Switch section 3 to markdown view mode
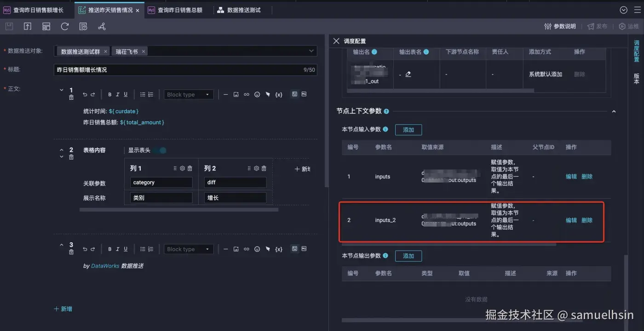Viewport: 644px width, 331px height. (304, 249)
